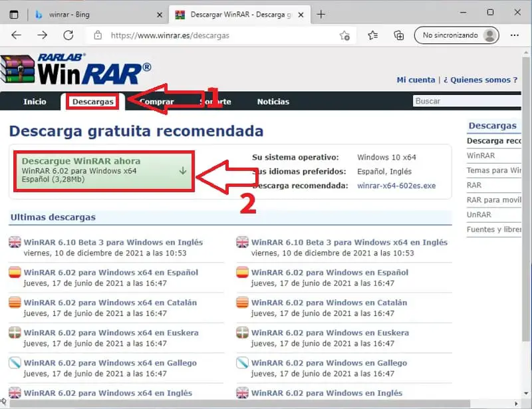Close the 'Descargar WinRAR' tab
This screenshot has height=409, width=532.
tap(301, 15)
